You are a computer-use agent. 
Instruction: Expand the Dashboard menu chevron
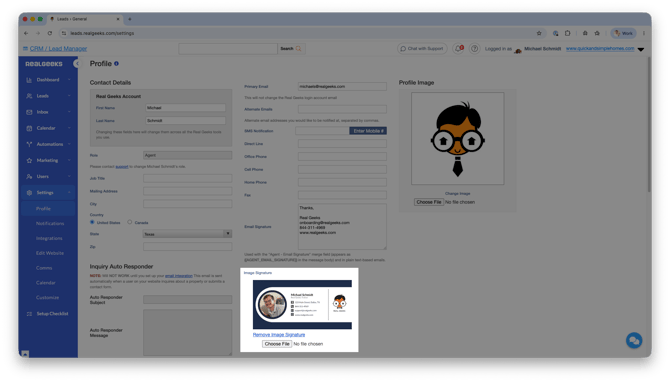[69, 80]
